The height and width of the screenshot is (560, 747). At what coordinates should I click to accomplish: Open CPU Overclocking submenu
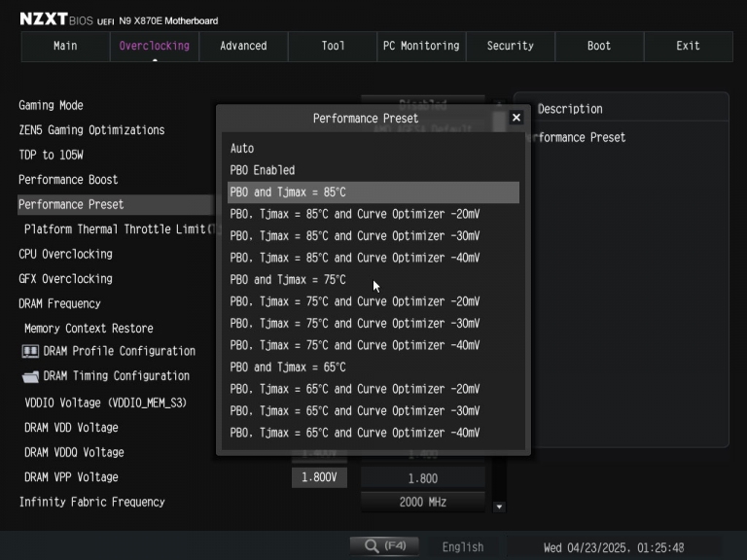click(x=66, y=255)
